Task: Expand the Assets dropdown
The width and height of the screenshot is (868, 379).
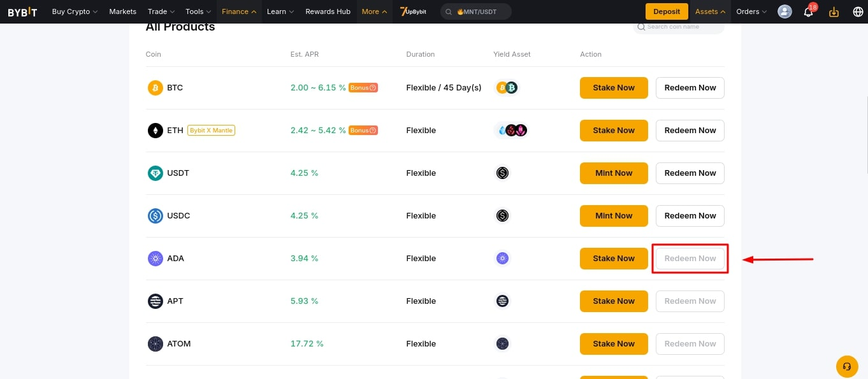Action: coord(711,11)
